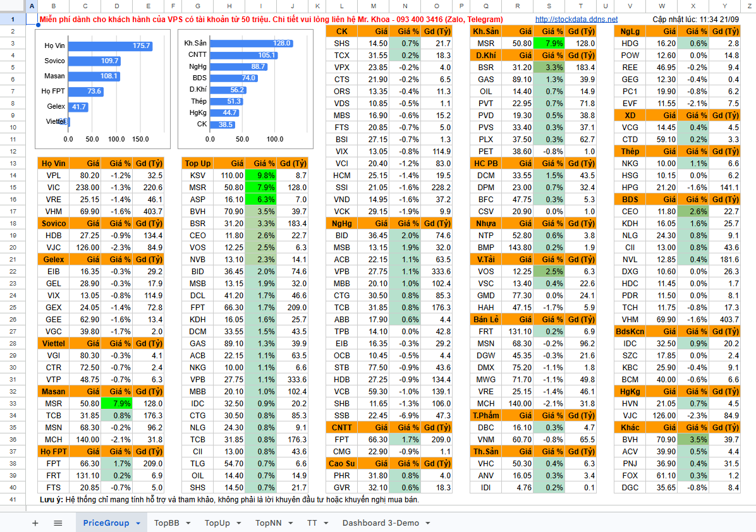Click the Masan 108.1 chart bar

94,76
